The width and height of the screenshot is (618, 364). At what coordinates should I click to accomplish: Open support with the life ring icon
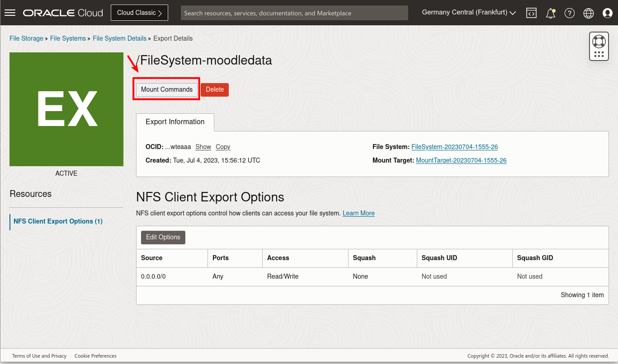point(599,42)
